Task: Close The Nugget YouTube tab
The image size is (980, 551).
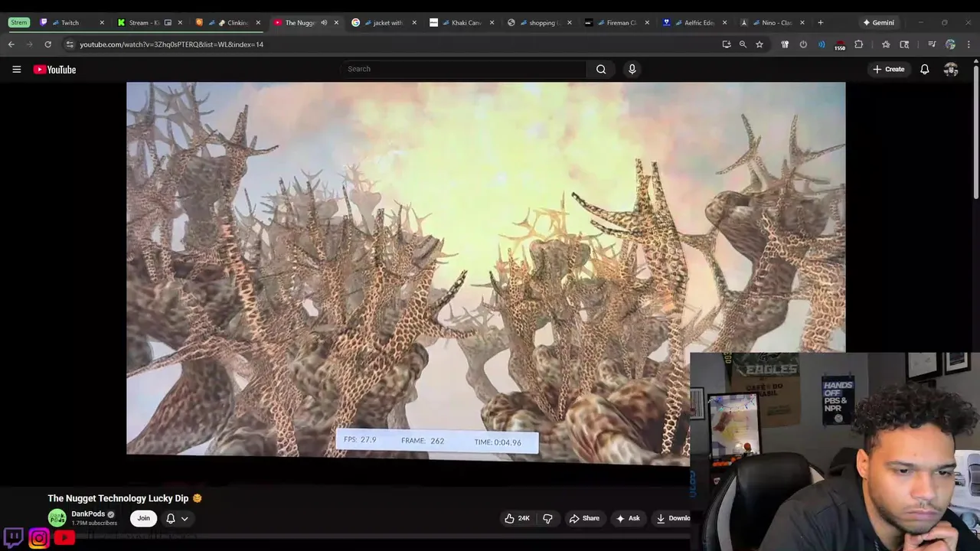Action: click(x=336, y=22)
